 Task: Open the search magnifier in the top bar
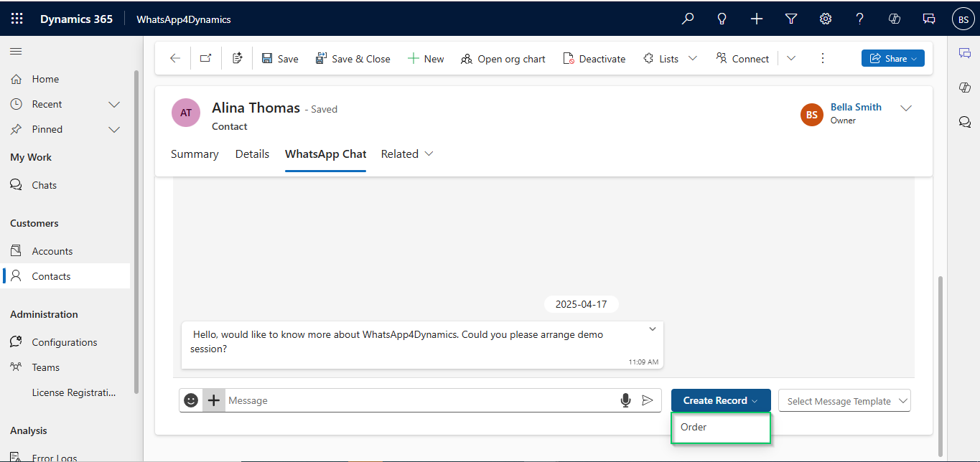tap(688, 19)
